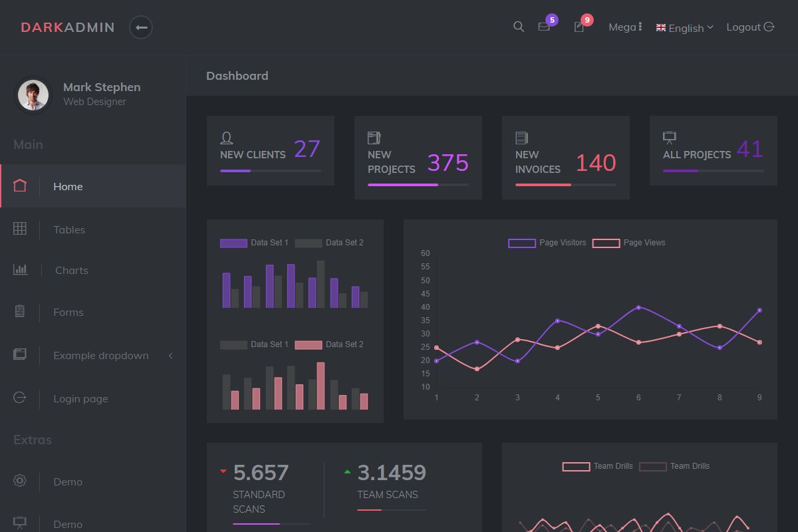Click the red down arrow by 5.657

click(223, 471)
